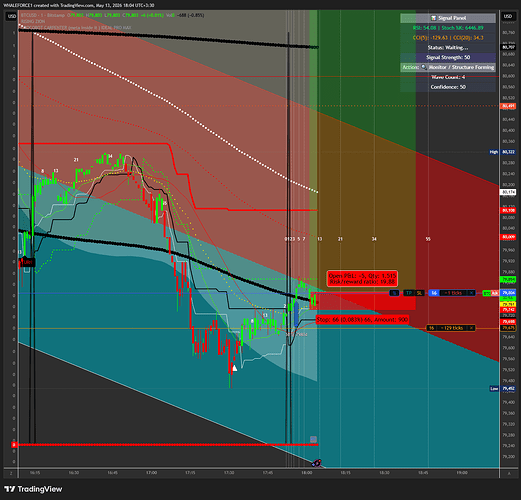Click the 17:00 time axis label
521x500 pixels.
click(x=151, y=473)
